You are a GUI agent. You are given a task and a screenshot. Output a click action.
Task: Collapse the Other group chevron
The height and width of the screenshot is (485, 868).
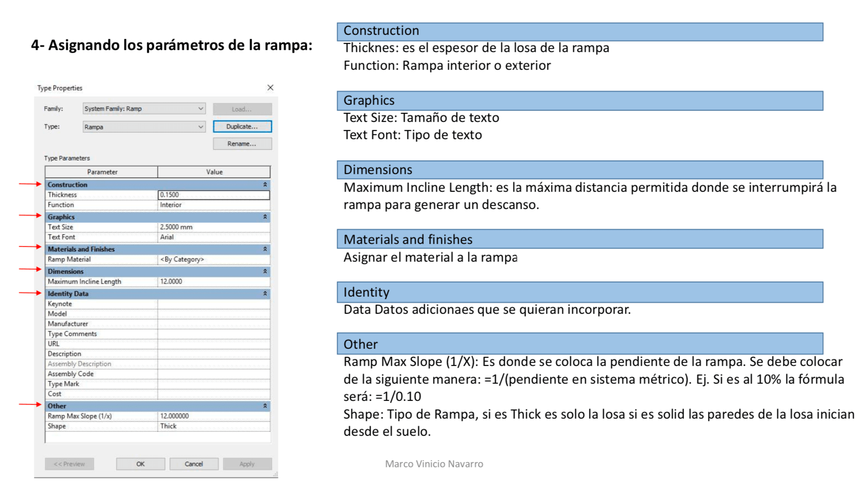coord(265,406)
